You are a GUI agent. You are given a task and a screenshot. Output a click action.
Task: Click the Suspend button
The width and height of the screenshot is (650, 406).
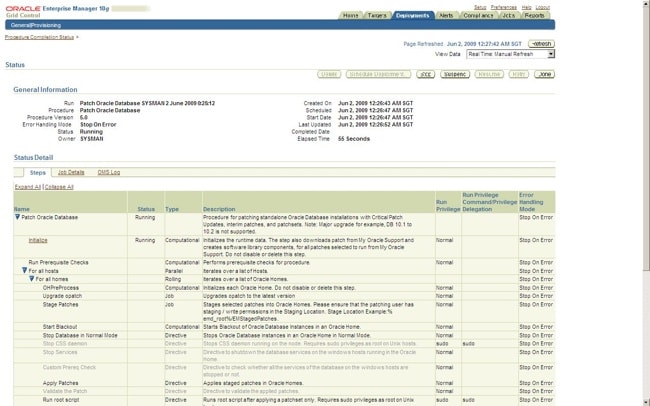(x=455, y=74)
